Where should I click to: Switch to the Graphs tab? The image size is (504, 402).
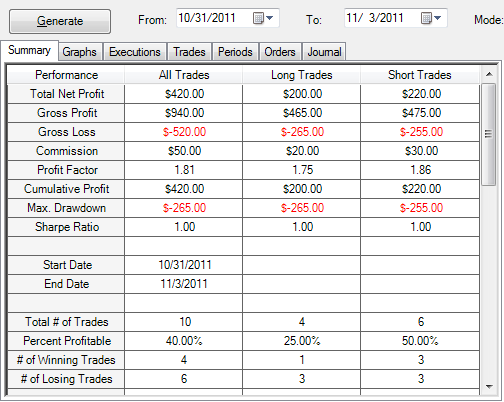[x=79, y=52]
